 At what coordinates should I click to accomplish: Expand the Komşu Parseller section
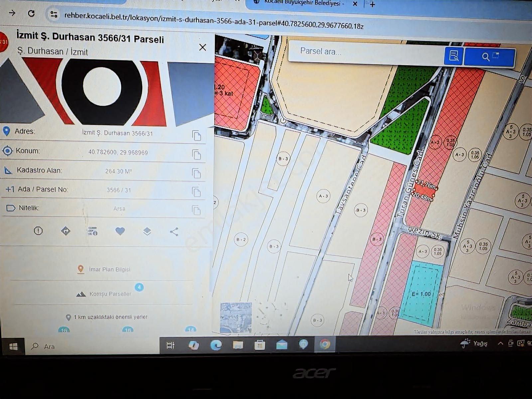click(110, 294)
